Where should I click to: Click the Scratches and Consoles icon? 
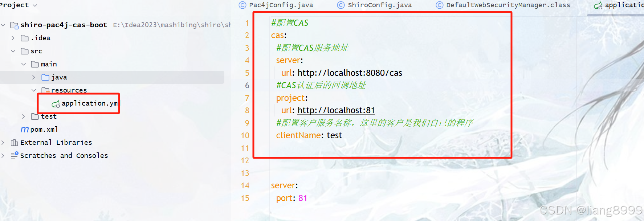15,155
